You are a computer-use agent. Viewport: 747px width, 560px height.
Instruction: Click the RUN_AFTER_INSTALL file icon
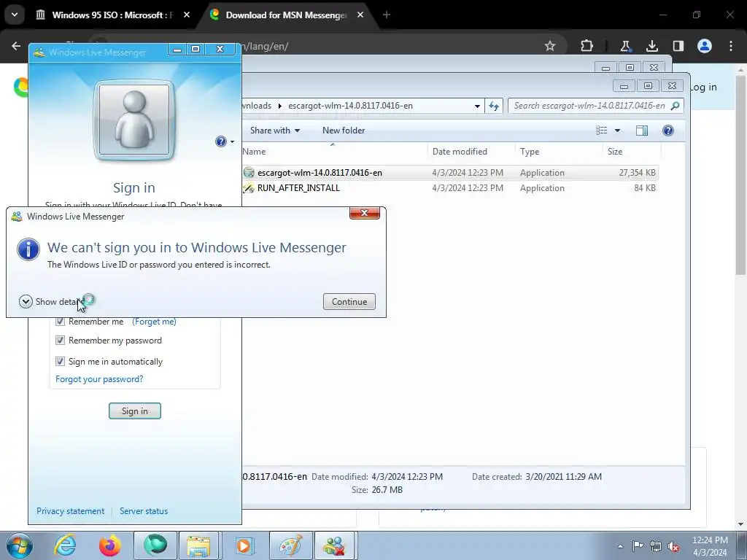pyautogui.click(x=249, y=187)
